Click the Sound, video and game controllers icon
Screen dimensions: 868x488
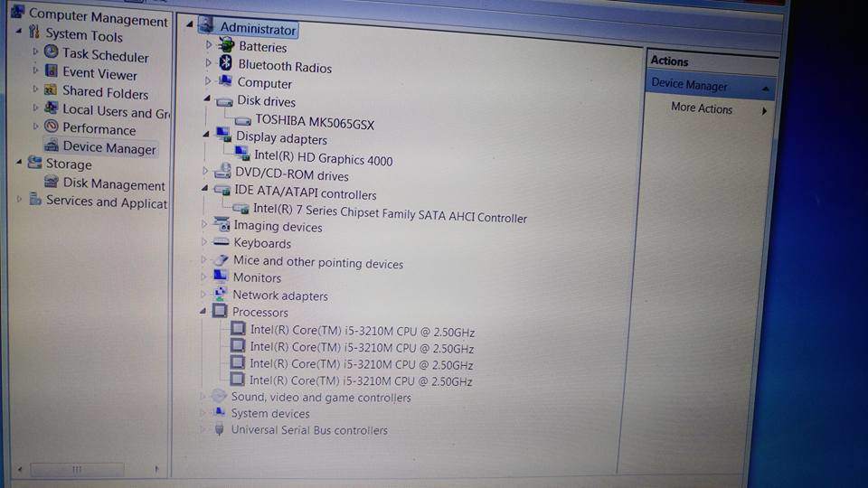tap(219, 395)
